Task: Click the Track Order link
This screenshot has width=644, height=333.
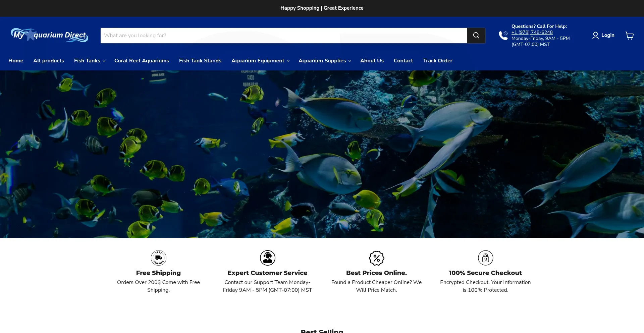Action: point(438,61)
